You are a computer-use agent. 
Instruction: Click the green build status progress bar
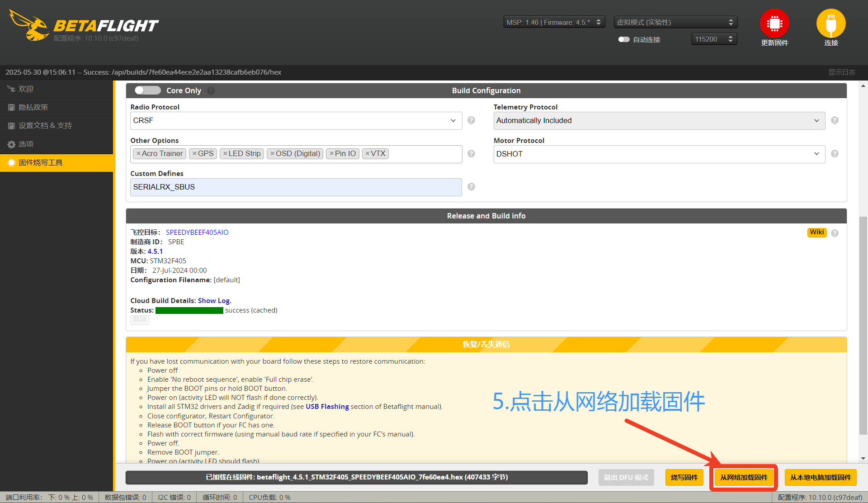(x=189, y=310)
